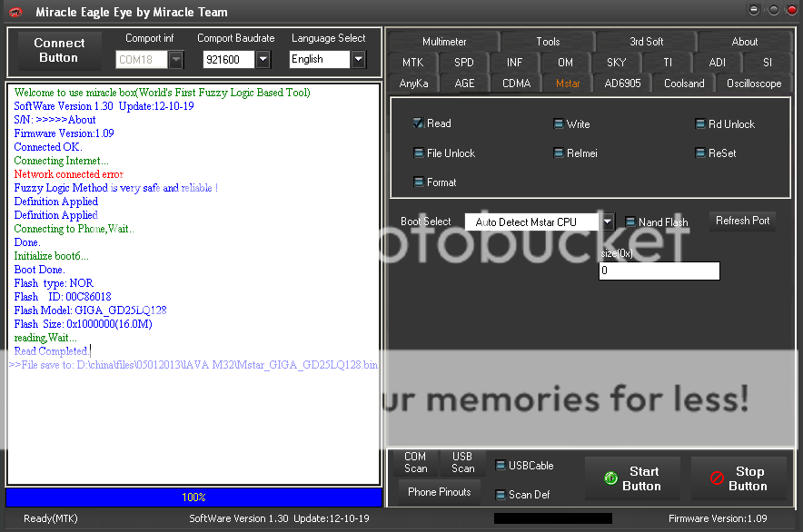Viewport: 803px width, 532px height.
Task: Click the 'Ready(MTK)' status bar text
Action: 51,518
